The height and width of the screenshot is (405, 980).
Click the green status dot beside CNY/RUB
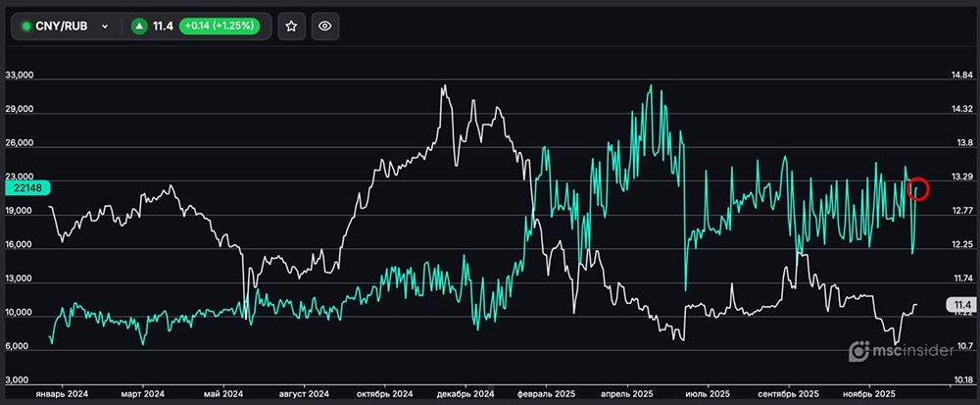(26, 26)
